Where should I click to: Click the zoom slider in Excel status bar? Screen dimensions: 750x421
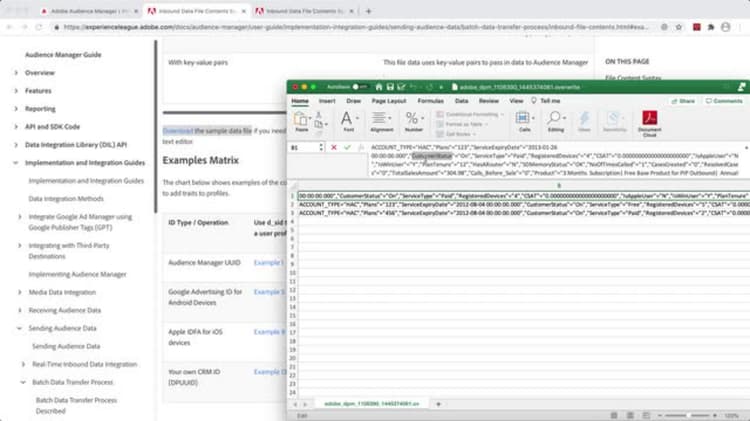[x=687, y=416]
